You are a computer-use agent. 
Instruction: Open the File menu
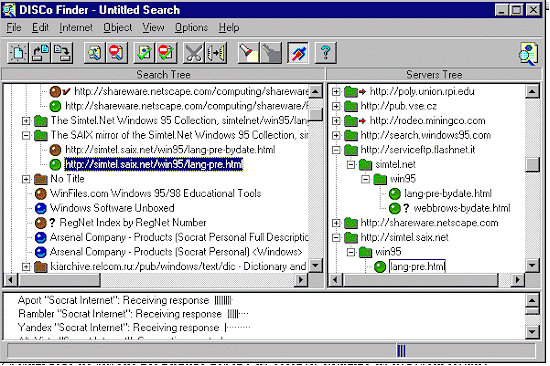[14, 27]
